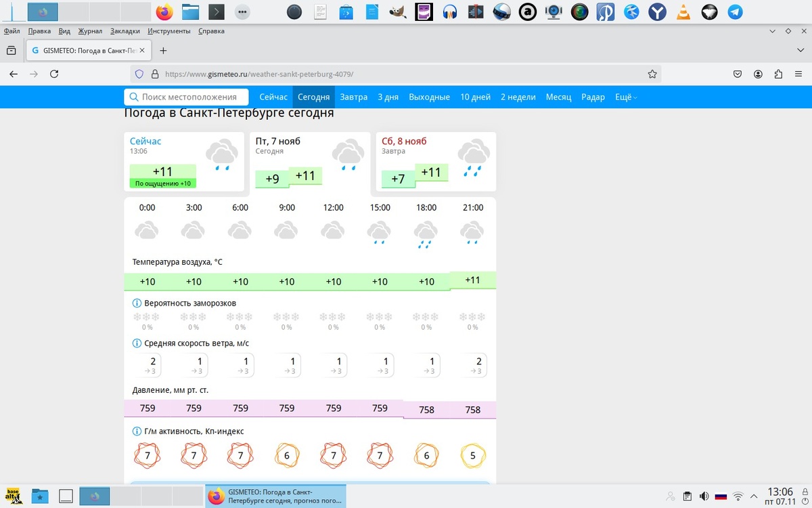The width and height of the screenshot is (812, 508).
Task: Open the Выходные forecast
Action: point(430,97)
